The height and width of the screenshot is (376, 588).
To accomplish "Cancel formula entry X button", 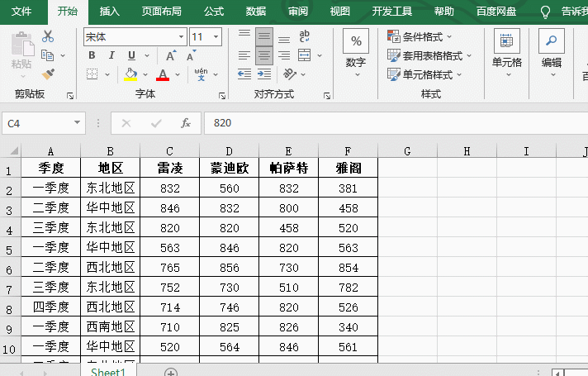I will 126,123.
